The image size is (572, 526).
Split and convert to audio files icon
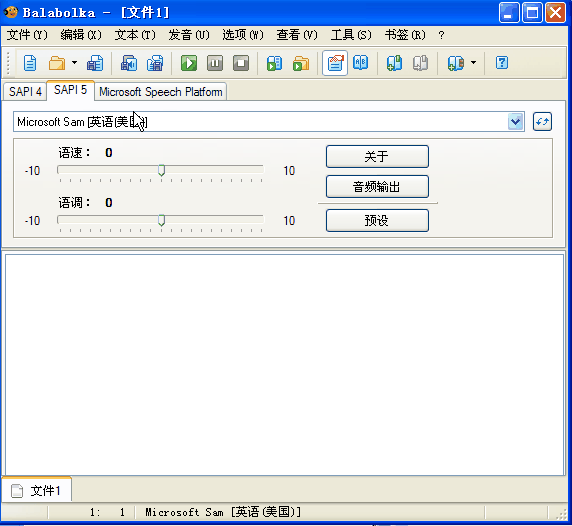pyautogui.click(x=155, y=63)
